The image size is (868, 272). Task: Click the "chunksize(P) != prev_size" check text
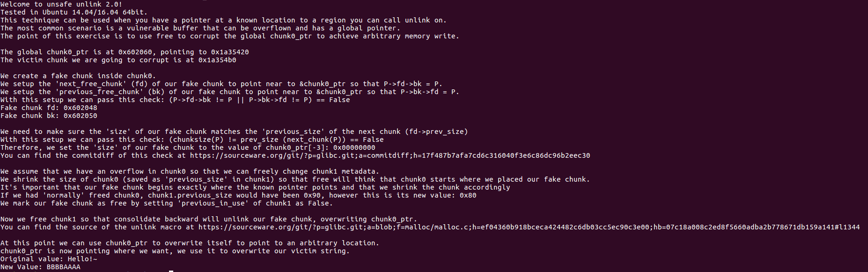click(x=226, y=140)
